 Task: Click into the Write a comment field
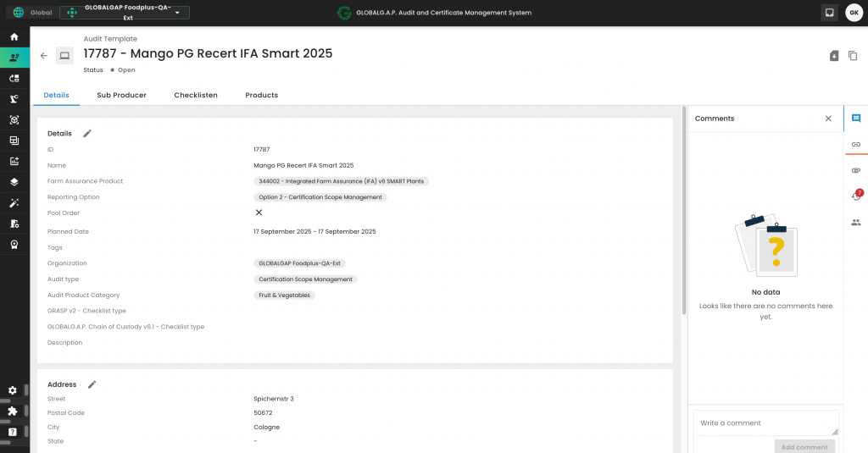(x=765, y=423)
